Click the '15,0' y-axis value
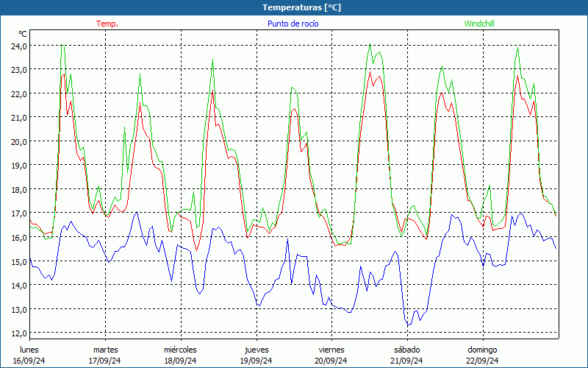 (19, 262)
